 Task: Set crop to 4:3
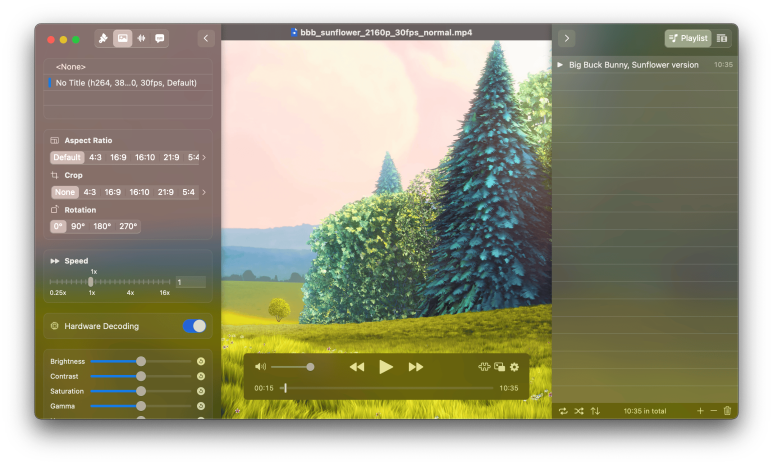click(x=90, y=192)
